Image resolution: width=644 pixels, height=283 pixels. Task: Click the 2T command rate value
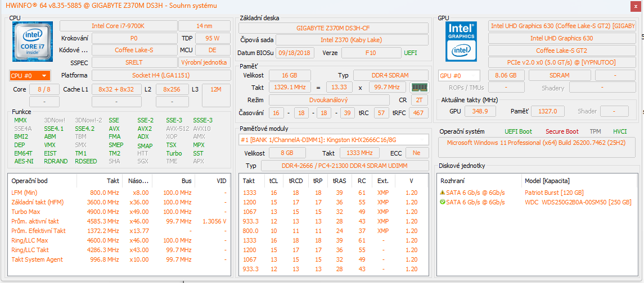(x=419, y=100)
